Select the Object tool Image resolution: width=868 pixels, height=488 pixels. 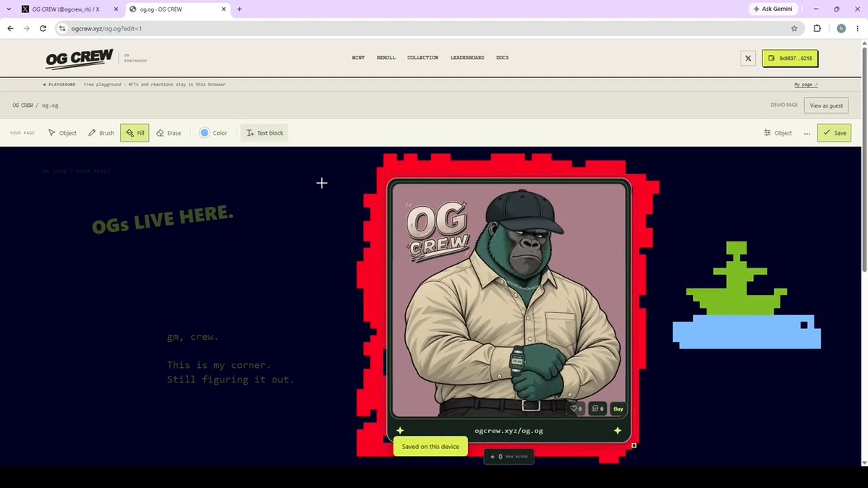coord(62,133)
